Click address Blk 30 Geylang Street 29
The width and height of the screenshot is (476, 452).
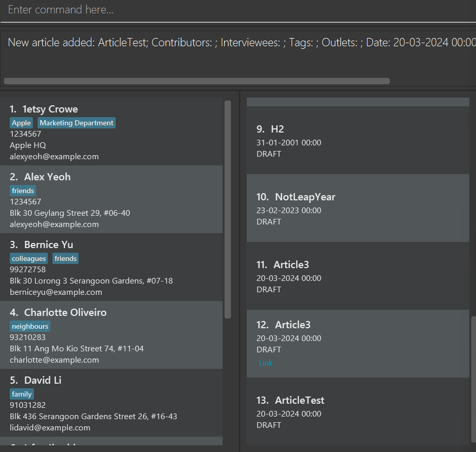pos(70,213)
